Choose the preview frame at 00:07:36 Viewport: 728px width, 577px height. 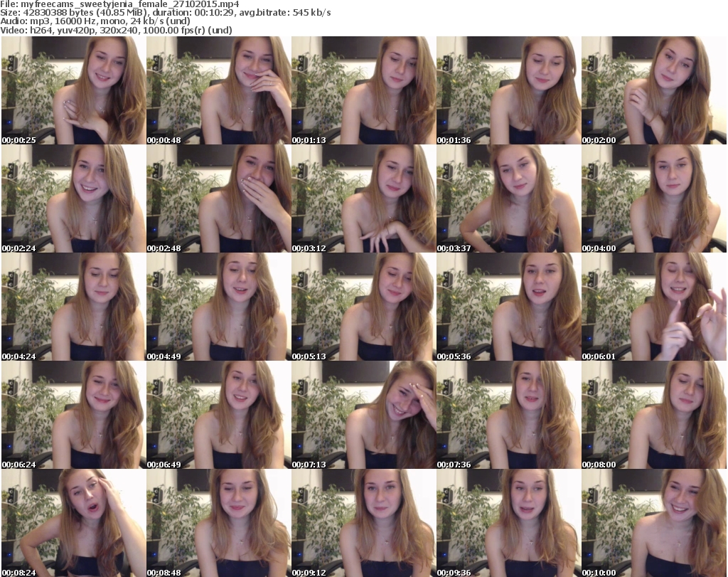[509, 415]
